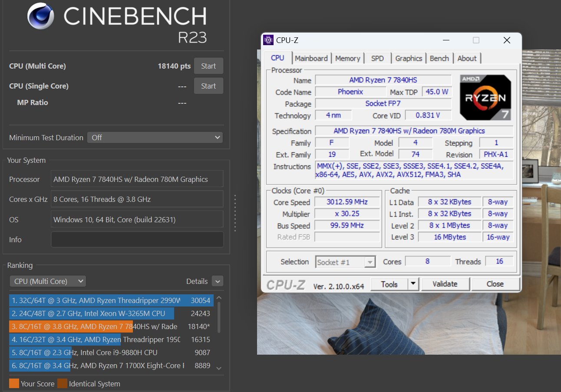This screenshot has width=561, height=392.
Task: Open the Minimum Test Duration dropdown
Action: tap(155, 138)
